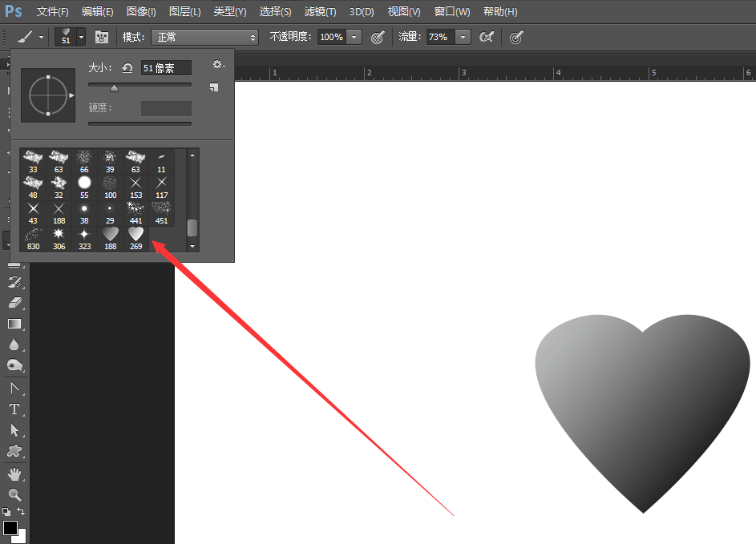Image resolution: width=756 pixels, height=544 pixels.
Task: Click the opacity field showing 100%
Action: pos(332,37)
